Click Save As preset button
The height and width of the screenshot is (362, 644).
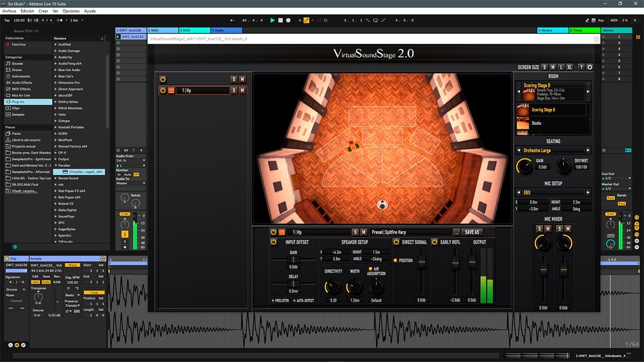click(472, 232)
